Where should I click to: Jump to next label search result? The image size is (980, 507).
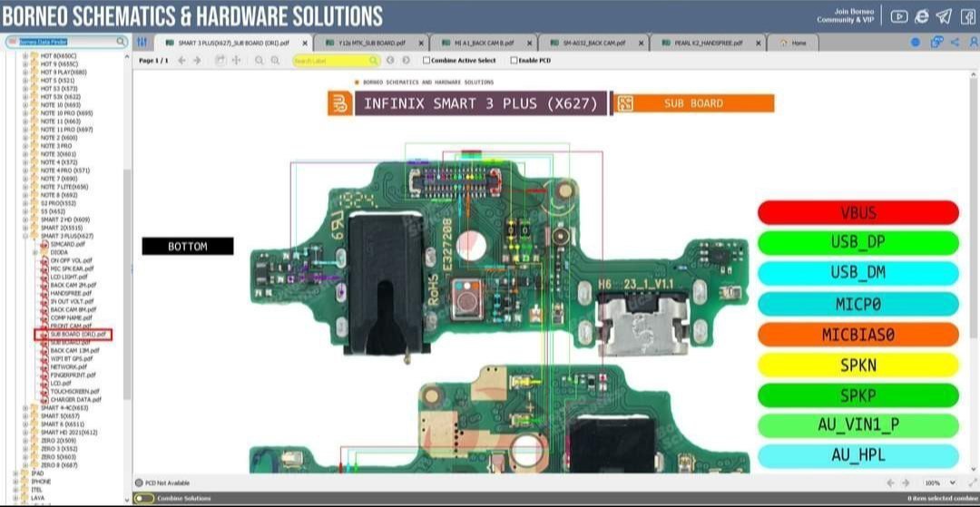click(x=407, y=61)
